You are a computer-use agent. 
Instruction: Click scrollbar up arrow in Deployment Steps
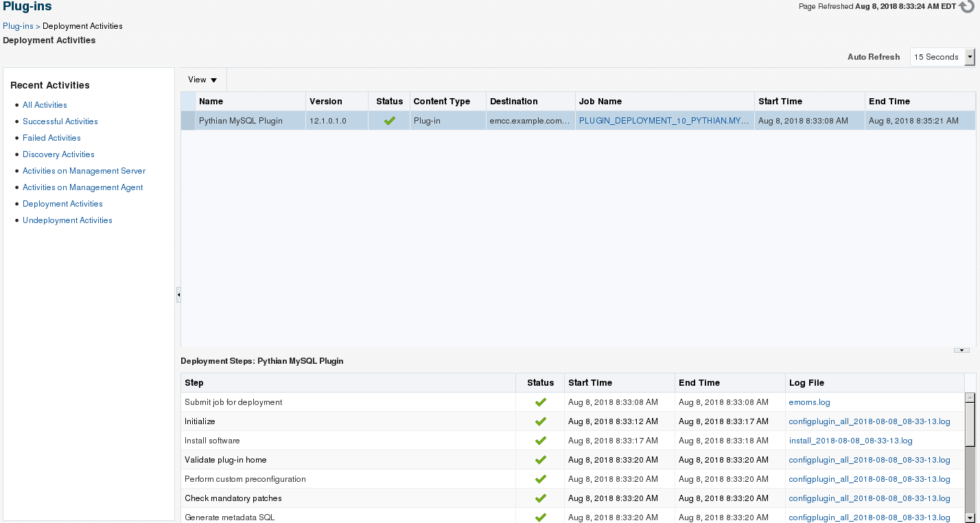[x=970, y=397]
